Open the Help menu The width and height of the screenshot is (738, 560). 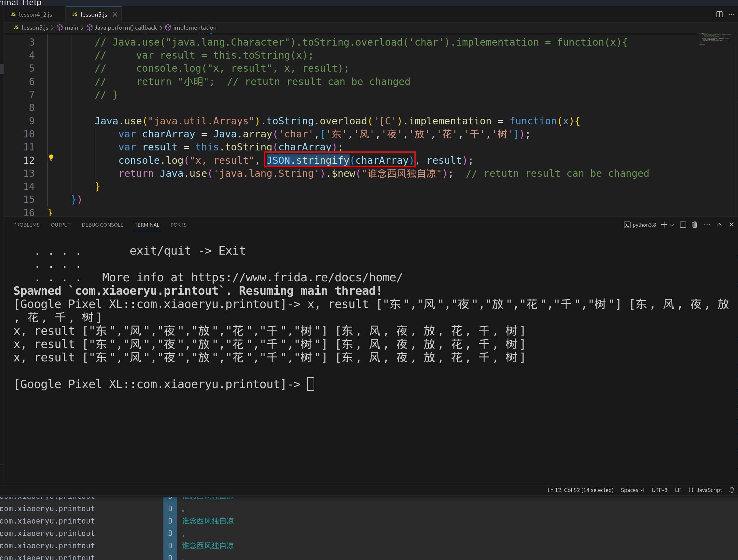point(32,3)
